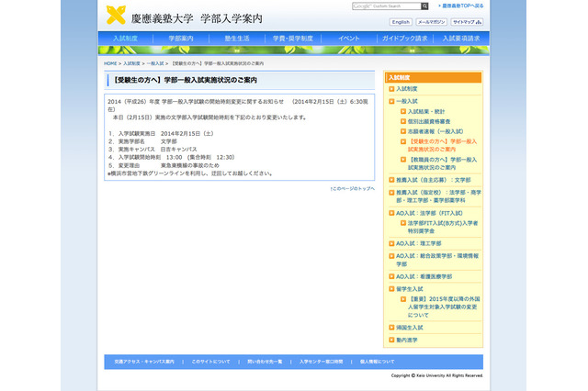Jump via このページのトップへ link
The width and height of the screenshot is (588, 391).
point(353,189)
